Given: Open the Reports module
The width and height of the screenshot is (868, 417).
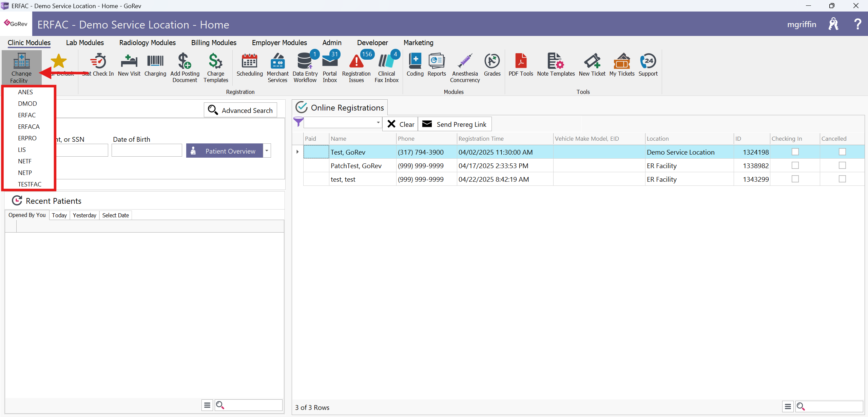Looking at the screenshot, I should 437,65.
